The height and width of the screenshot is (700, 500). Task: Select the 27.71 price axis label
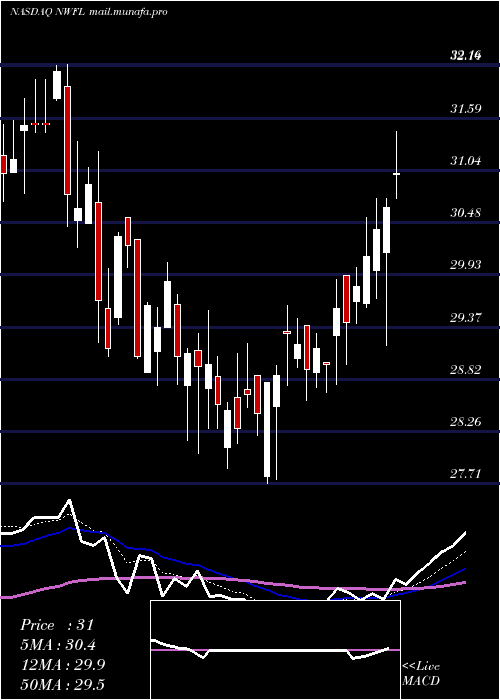click(466, 474)
